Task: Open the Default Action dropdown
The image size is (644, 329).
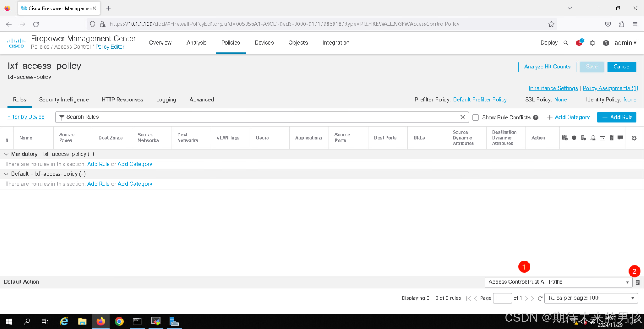Action: click(x=559, y=282)
